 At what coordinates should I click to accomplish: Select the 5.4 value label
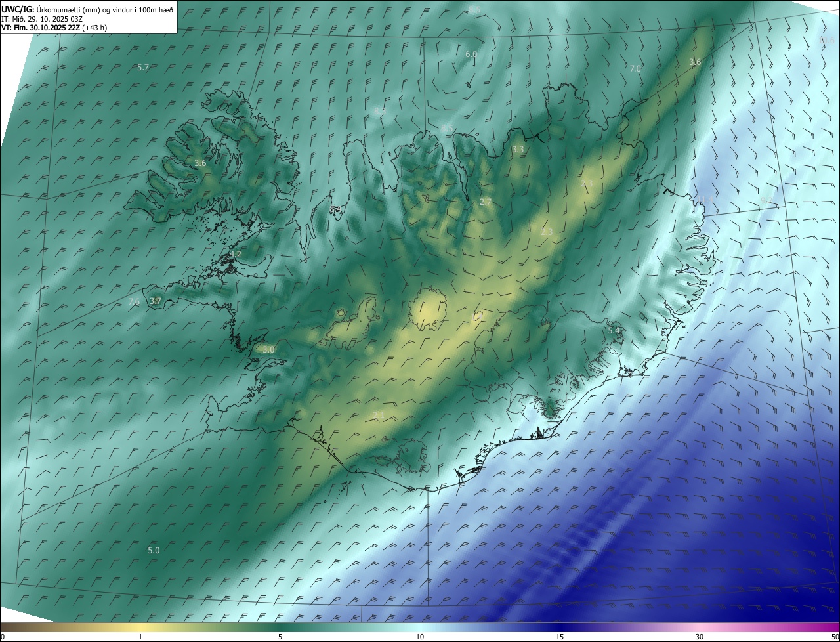[614, 331]
